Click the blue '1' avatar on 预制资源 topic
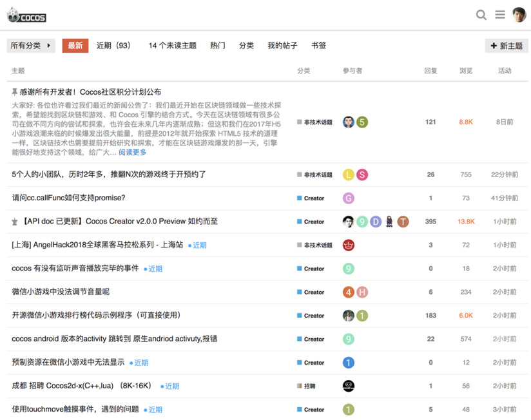 click(x=349, y=363)
